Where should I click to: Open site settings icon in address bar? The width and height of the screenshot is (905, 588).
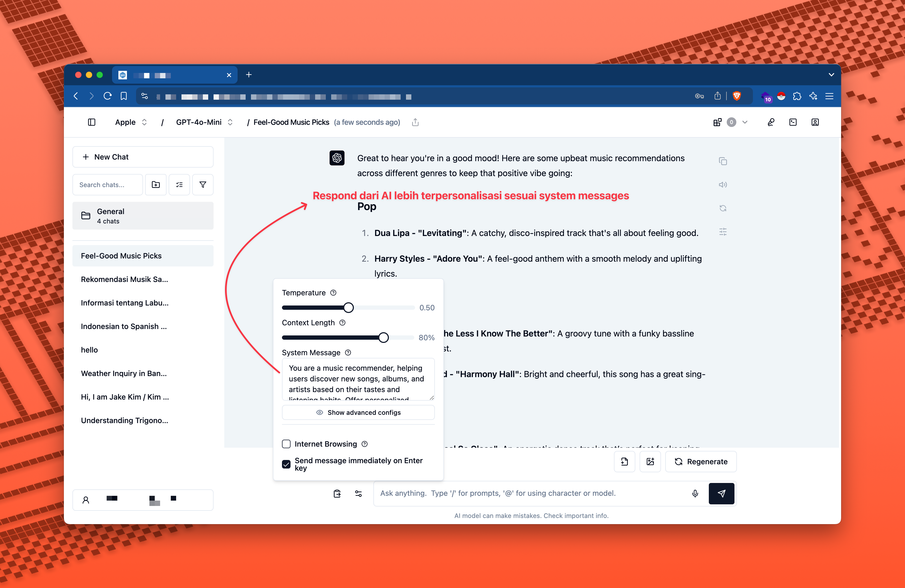[145, 96]
